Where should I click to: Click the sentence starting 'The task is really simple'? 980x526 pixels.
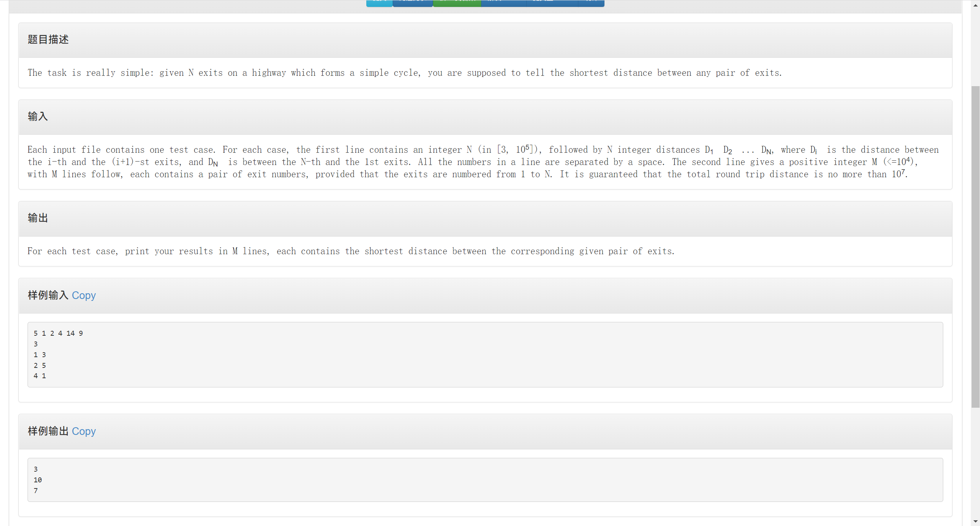tap(405, 73)
